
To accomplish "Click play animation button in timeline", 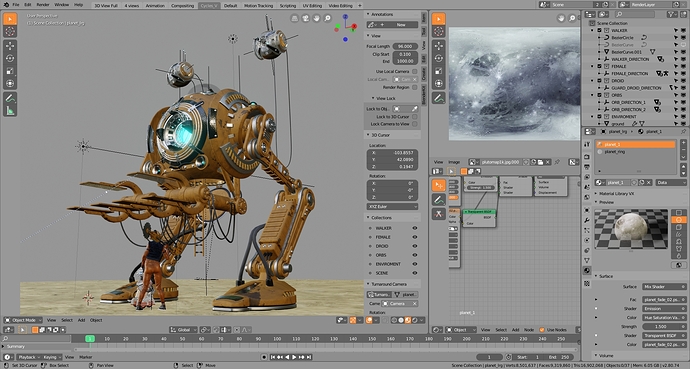I will [x=294, y=357].
